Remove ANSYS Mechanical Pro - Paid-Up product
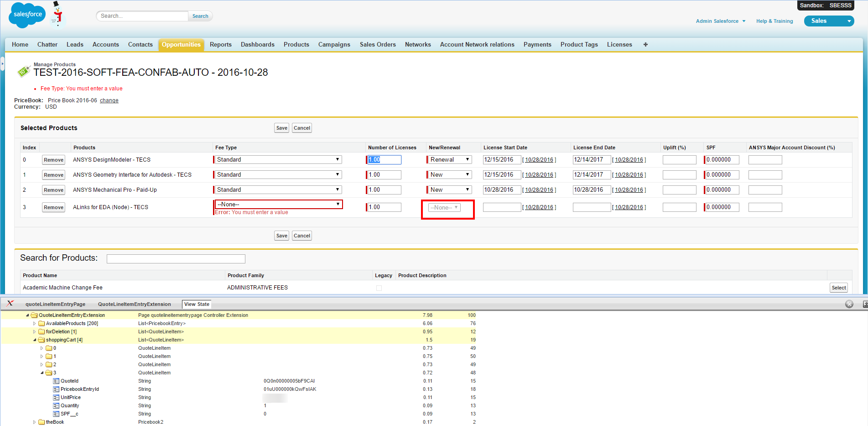 pyautogui.click(x=53, y=190)
